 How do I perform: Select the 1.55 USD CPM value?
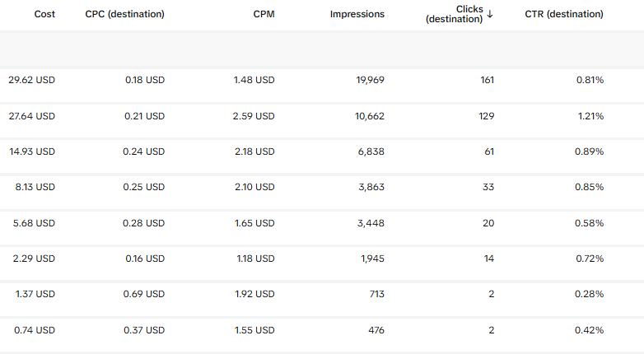pyautogui.click(x=254, y=330)
